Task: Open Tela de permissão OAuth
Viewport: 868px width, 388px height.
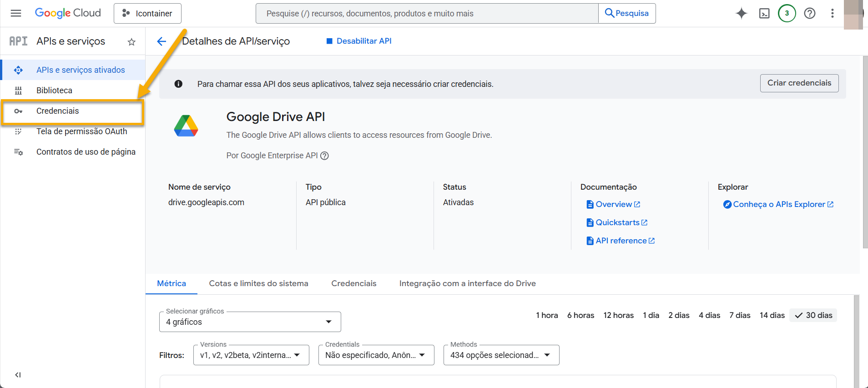Action: [73, 131]
